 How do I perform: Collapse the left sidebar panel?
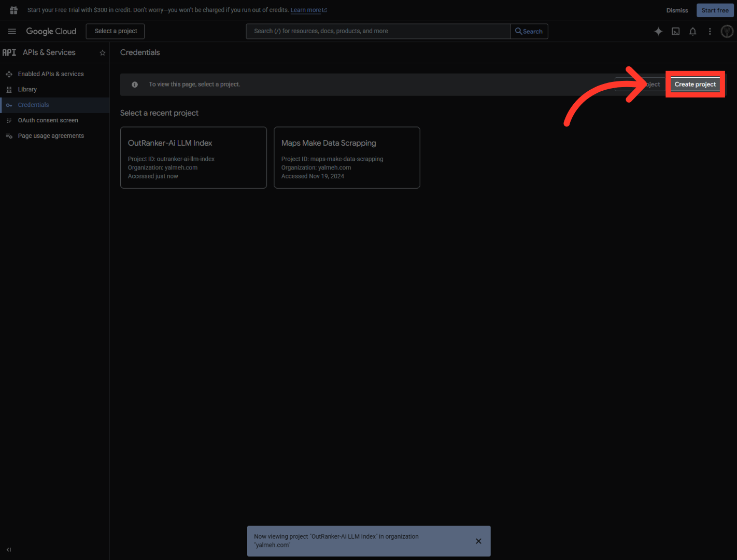pos(9,550)
